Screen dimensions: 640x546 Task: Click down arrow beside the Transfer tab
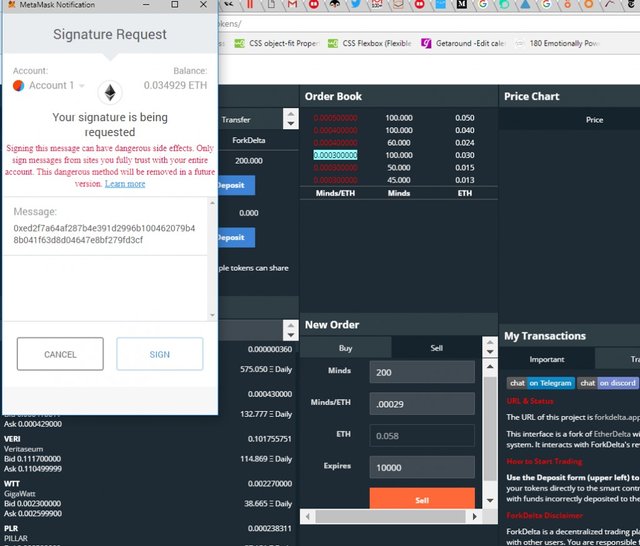tap(291, 124)
